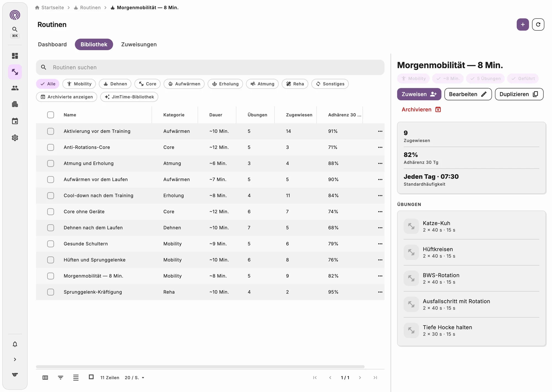Open the dashboard grid icon in sidebar
552x392 pixels.
pyautogui.click(x=15, y=56)
